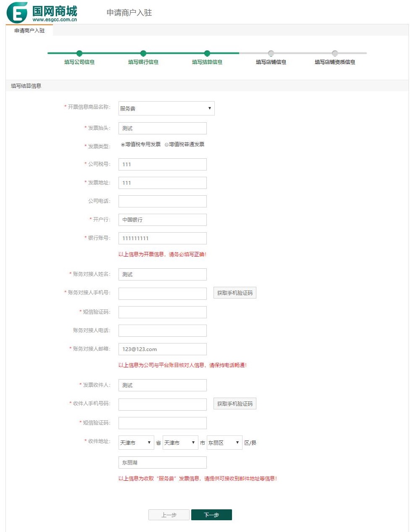Click the 填写结算信息 section header
414x532 pixels.
click(26, 86)
